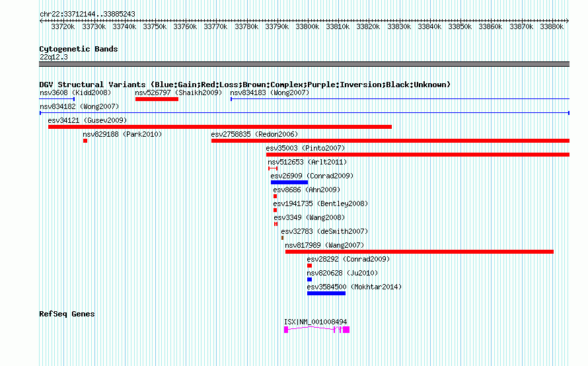Select the nsv512653 (Arlt2011) red bracket marker

tap(273, 168)
